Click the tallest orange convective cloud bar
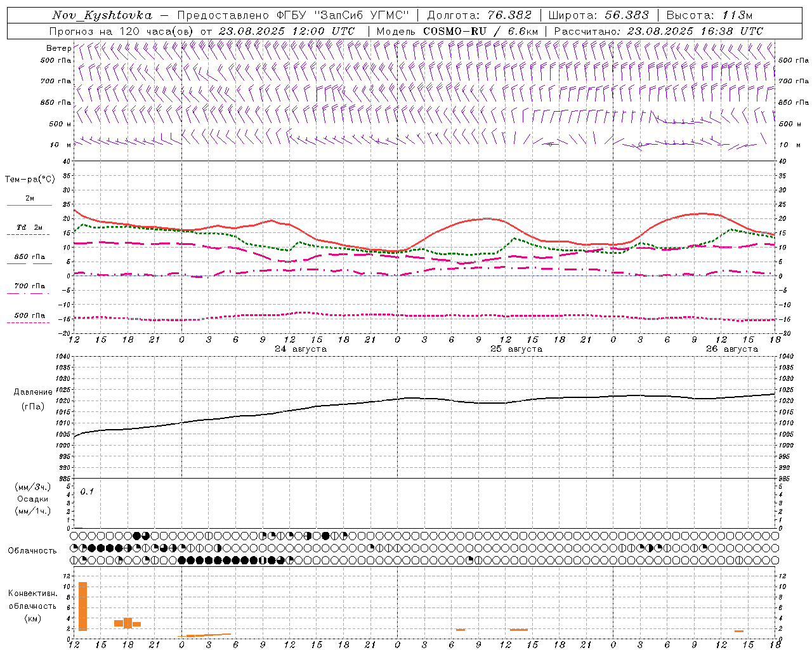 pyautogui.click(x=82, y=606)
